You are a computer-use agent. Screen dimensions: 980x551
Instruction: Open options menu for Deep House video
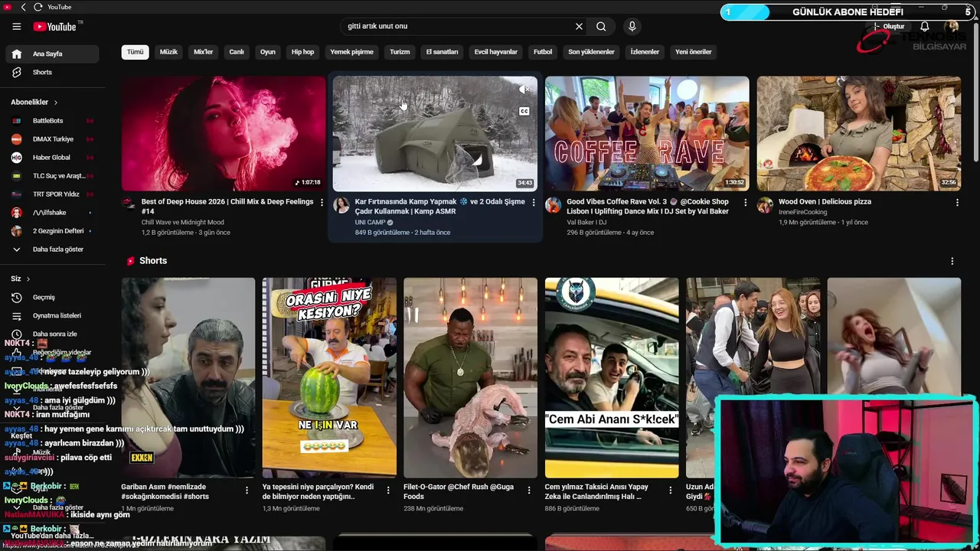pos(322,203)
